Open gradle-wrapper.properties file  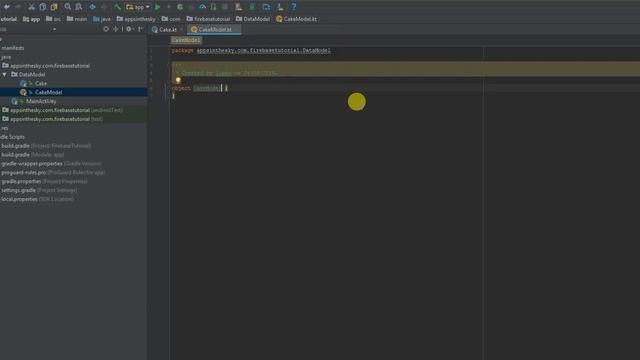coord(51,164)
